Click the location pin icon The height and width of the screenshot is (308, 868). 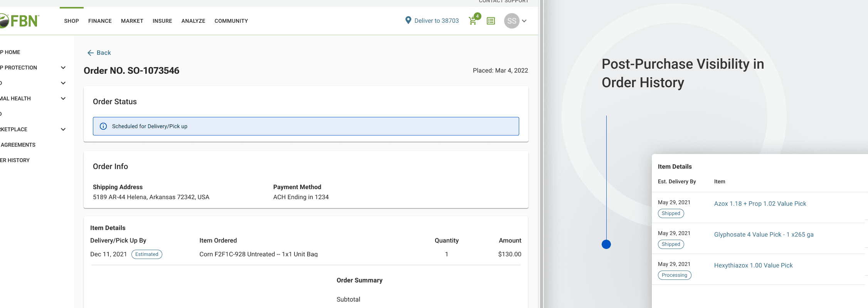(x=408, y=20)
